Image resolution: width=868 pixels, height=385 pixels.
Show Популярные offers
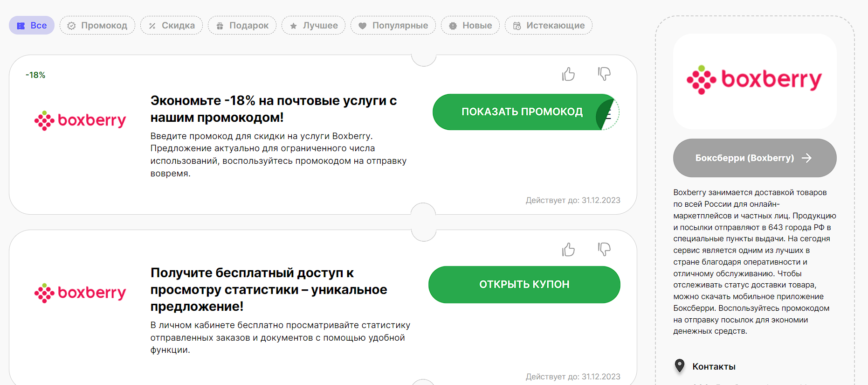pyautogui.click(x=393, y=26)
